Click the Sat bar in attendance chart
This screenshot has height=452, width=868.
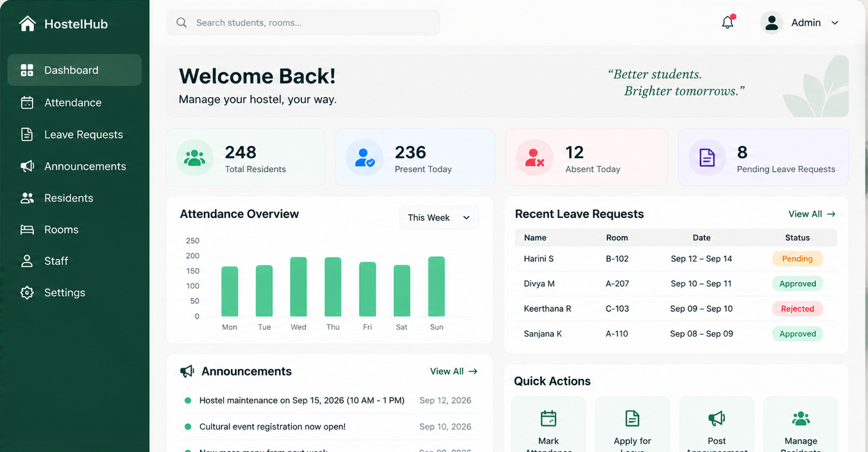click(x=402, y=290)
